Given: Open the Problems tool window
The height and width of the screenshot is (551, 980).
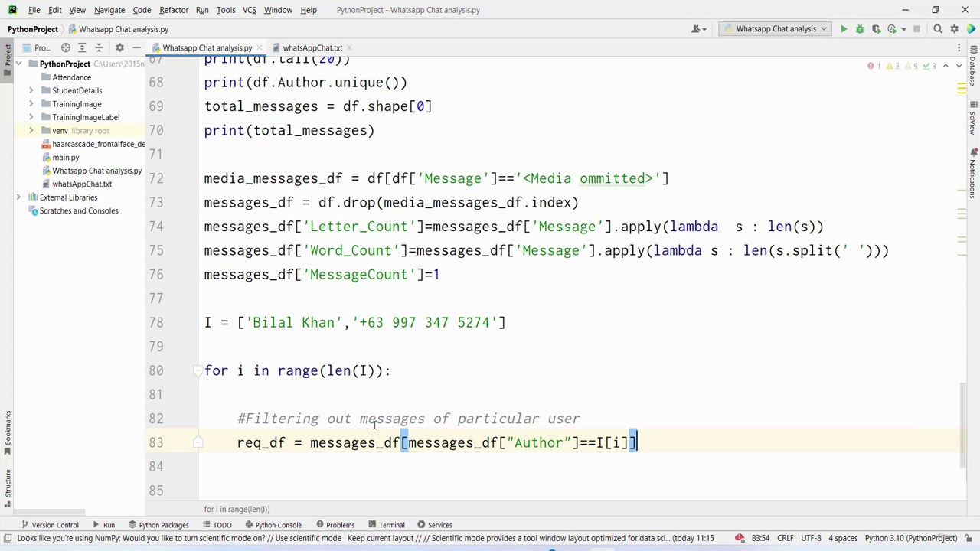Looking at the screenshot, I should pyautogui.click(x=335, y=525).
